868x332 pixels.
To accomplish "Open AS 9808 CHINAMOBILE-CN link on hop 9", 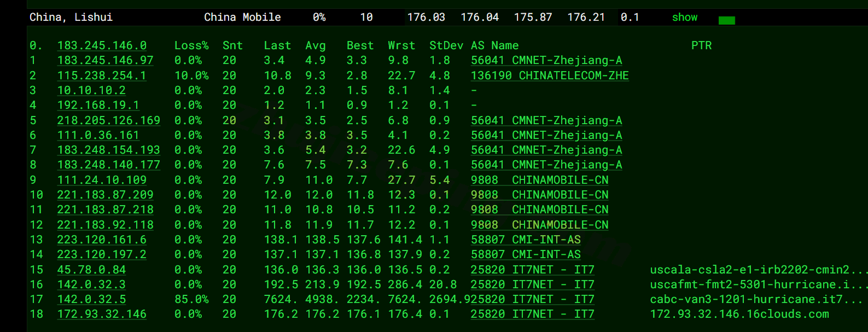I will click(540, 180).
